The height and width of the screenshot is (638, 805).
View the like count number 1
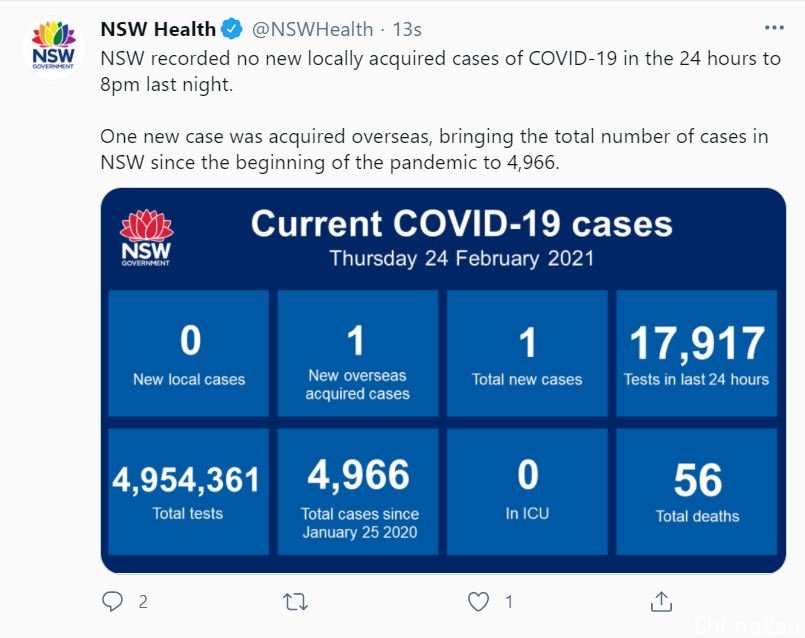click(x=509, y=602)
